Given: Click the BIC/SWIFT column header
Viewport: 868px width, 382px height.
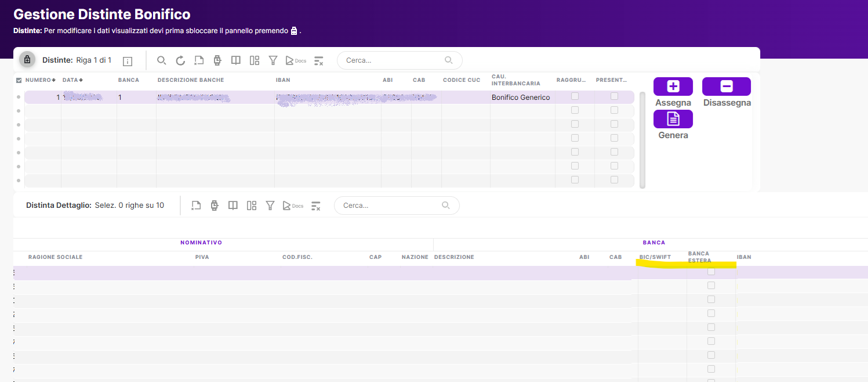Looking at the screenshot, I should click(655, 257).
